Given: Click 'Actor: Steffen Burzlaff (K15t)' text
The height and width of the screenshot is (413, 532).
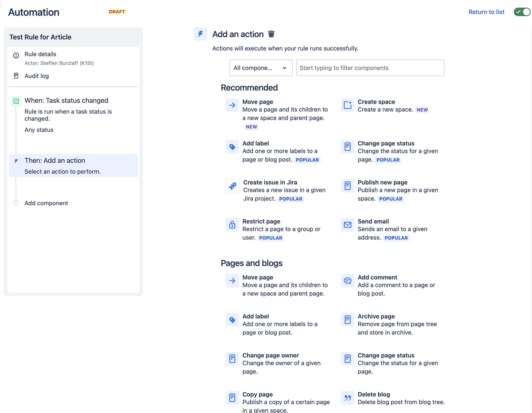Looking at the screenshot, I should tap(59, 63).
